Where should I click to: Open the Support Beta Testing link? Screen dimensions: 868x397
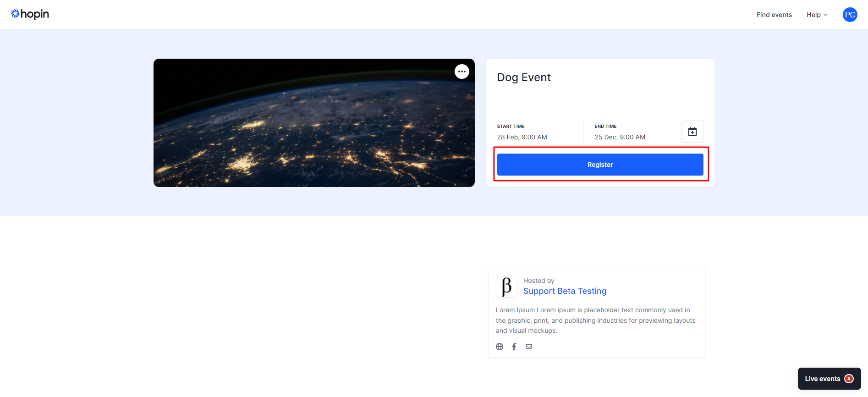coord(565,291)
